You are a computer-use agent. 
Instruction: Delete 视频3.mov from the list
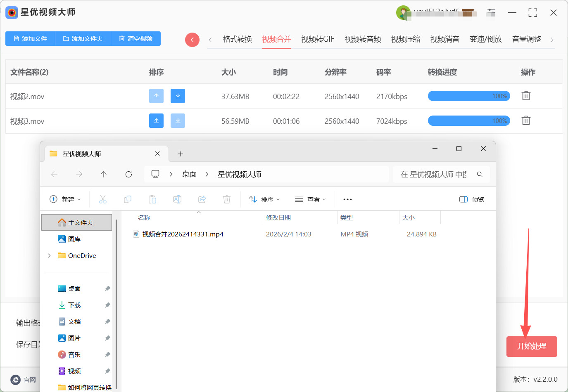point(526,120)
